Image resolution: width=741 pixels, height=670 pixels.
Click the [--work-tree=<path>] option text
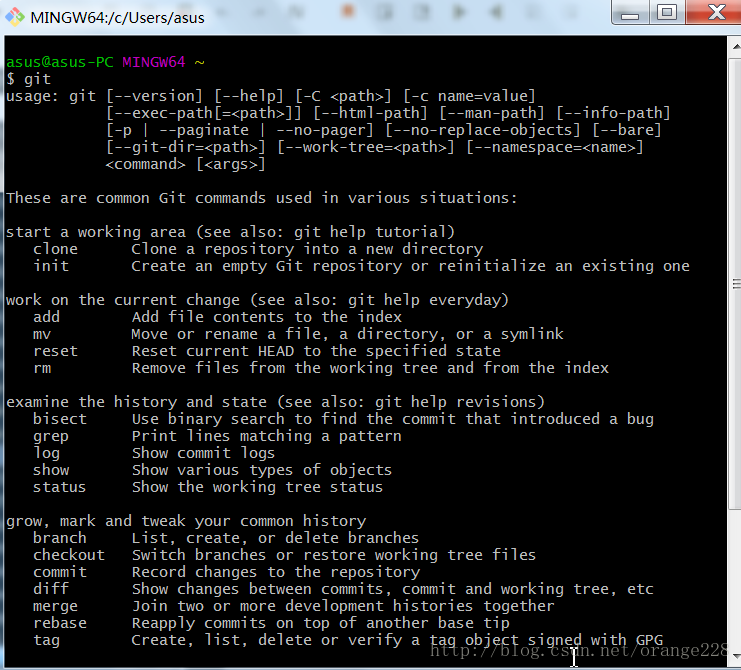tap(366, 147)
